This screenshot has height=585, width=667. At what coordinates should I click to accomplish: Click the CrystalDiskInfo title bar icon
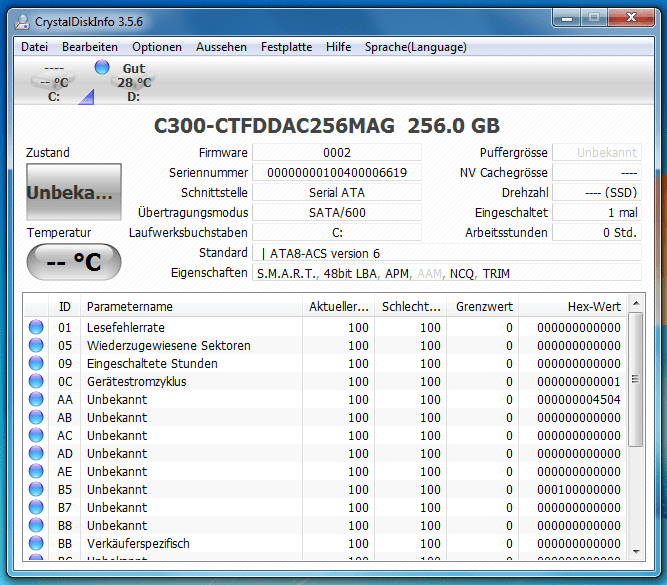pyautogui.click(x=22, y=21)
